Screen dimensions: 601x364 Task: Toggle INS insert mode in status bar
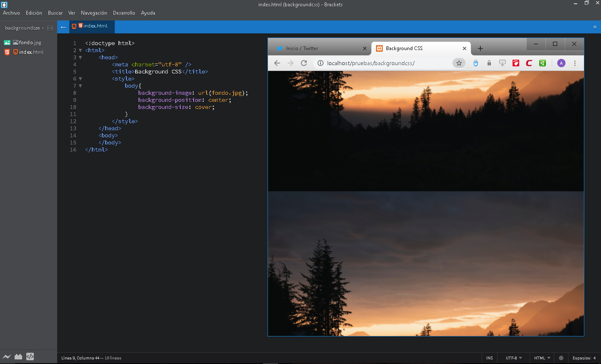489,358
